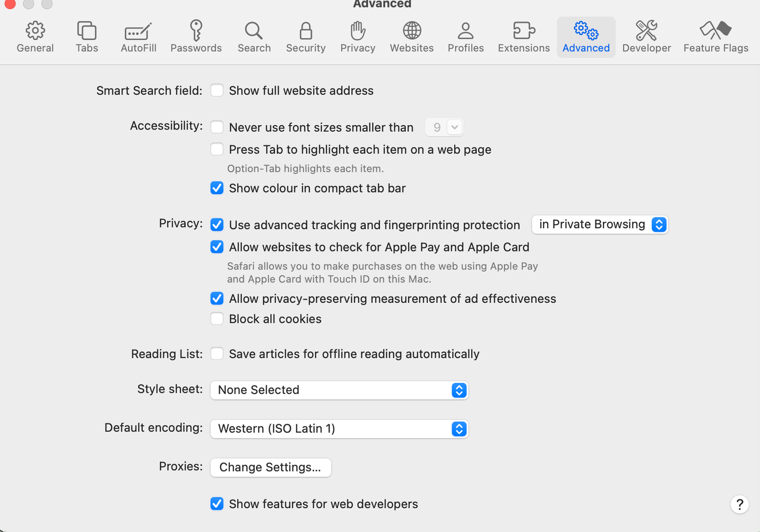The height and width of the screenshot is (532, 760).
Task: Enable Show full website address
Action: click(217, 90)
